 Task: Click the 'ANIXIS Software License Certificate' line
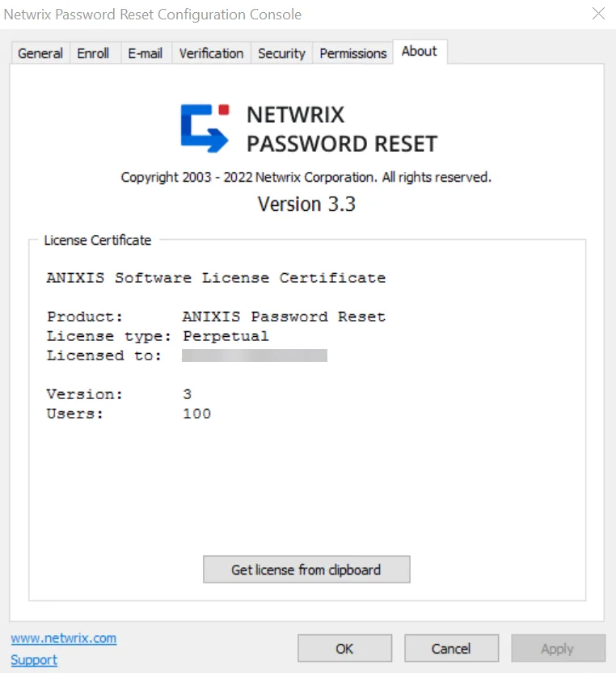pos(216,278)
